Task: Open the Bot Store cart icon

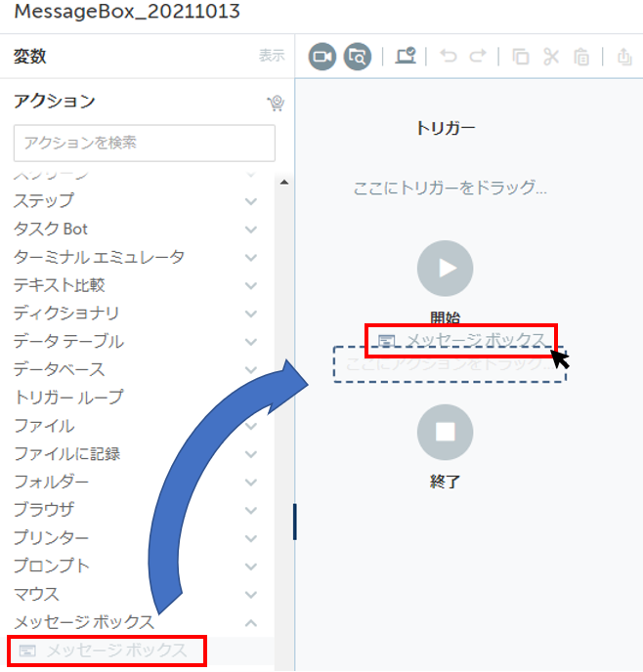Action: pos(277,103)
